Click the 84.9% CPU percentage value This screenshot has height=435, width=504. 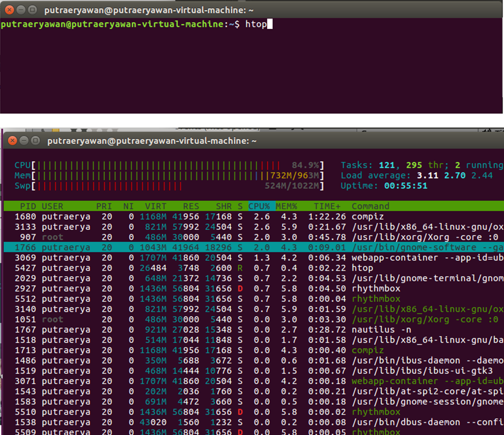point(306,165)
